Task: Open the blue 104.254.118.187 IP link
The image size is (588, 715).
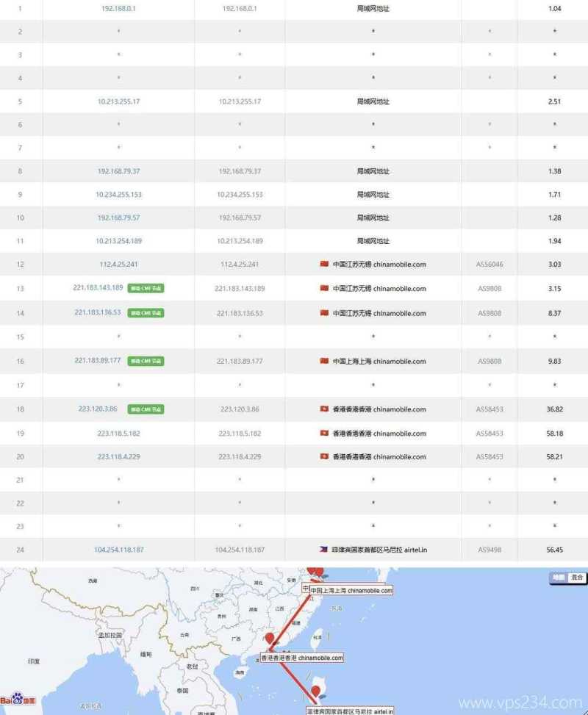Action: pyautogui.click(x=118, y=550)
